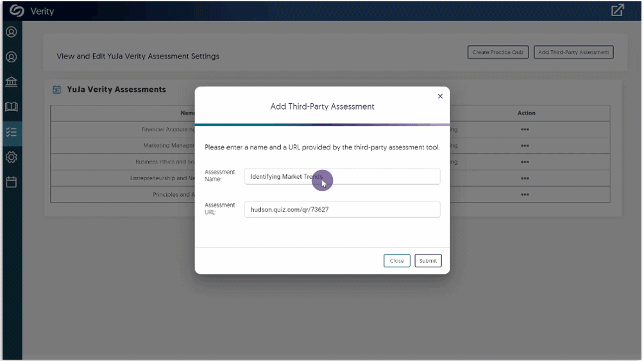This screenshot has height=361, width=644.
Task: Open Action ellipsis for Principles row
Action: (525, 195)
